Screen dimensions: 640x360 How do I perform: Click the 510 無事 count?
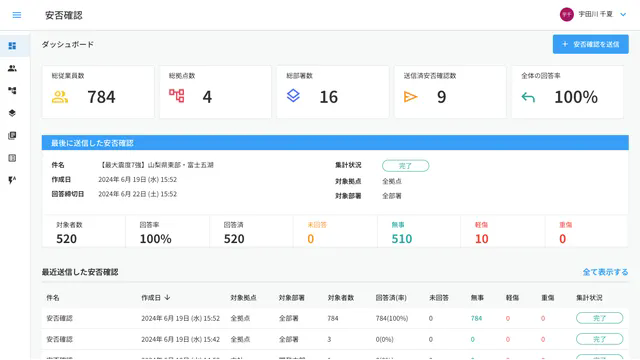click(402, 239)
